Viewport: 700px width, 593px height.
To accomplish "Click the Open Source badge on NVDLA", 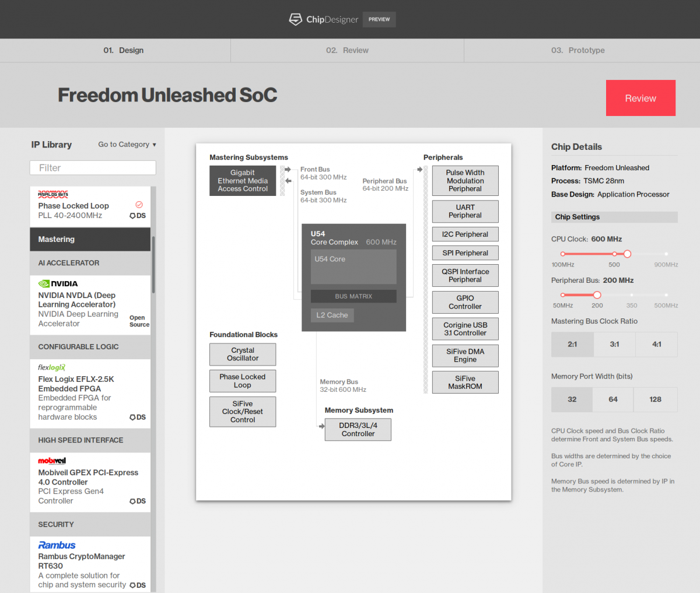I will 139,321.
